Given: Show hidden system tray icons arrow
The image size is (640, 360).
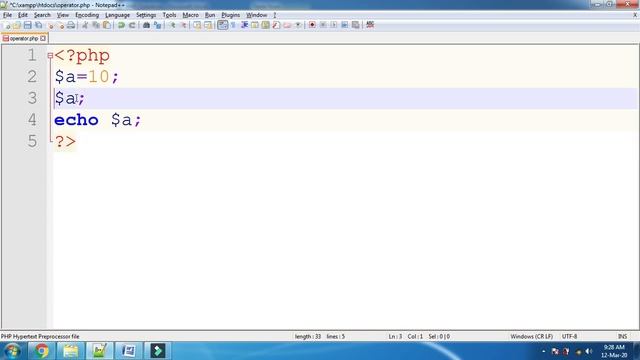Looking at the screenshot, I should [x=543, y=351].
